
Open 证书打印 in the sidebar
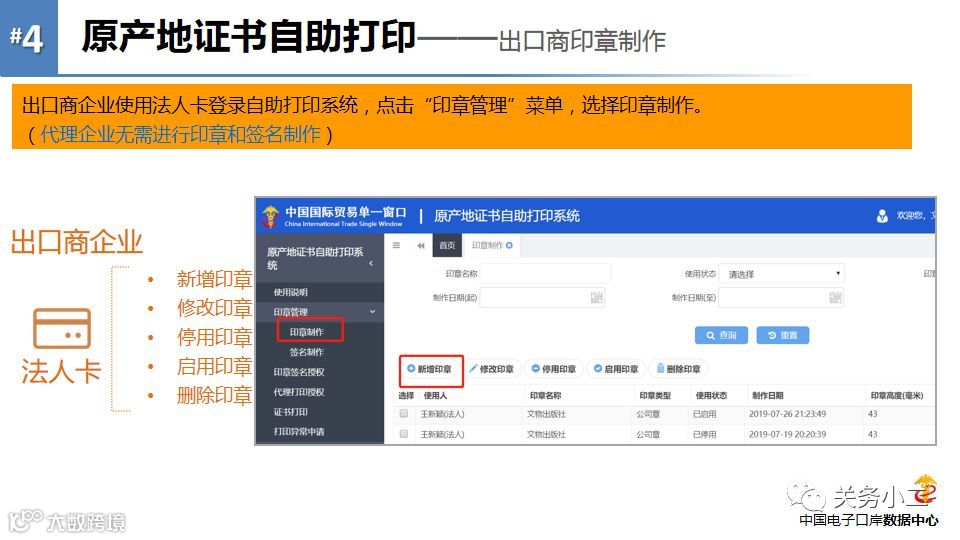[x=291, y=411]
